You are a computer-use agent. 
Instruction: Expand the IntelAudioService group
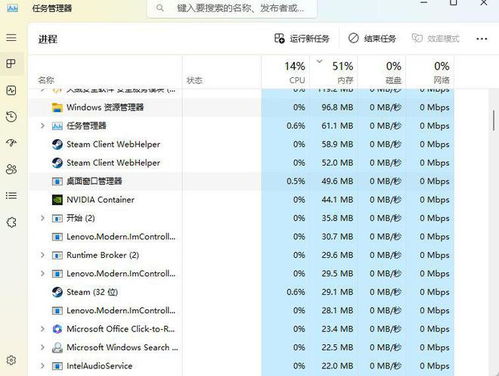[42, 366]
